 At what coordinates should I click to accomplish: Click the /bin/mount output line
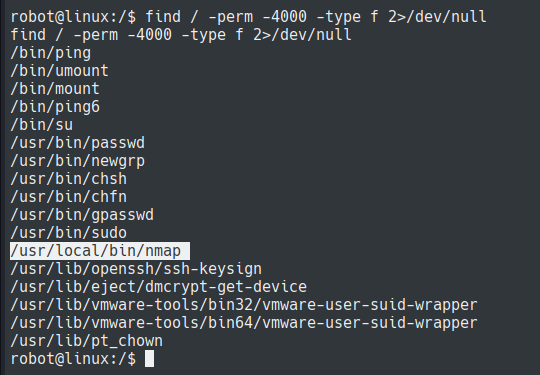click(x=55, y=89)
